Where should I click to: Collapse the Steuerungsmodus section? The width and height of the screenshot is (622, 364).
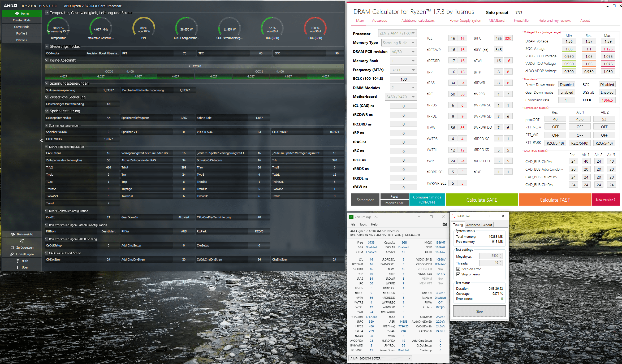click(47, 46)
